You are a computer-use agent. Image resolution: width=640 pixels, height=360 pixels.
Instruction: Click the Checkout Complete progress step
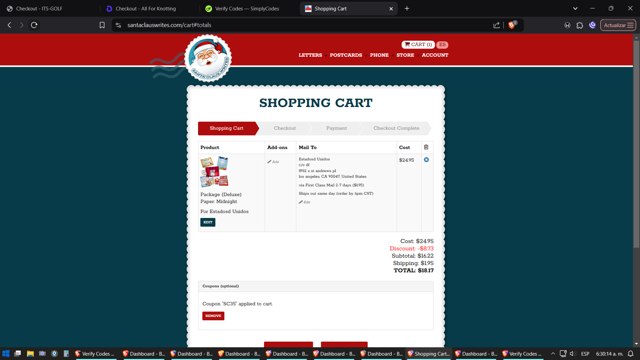396,128
